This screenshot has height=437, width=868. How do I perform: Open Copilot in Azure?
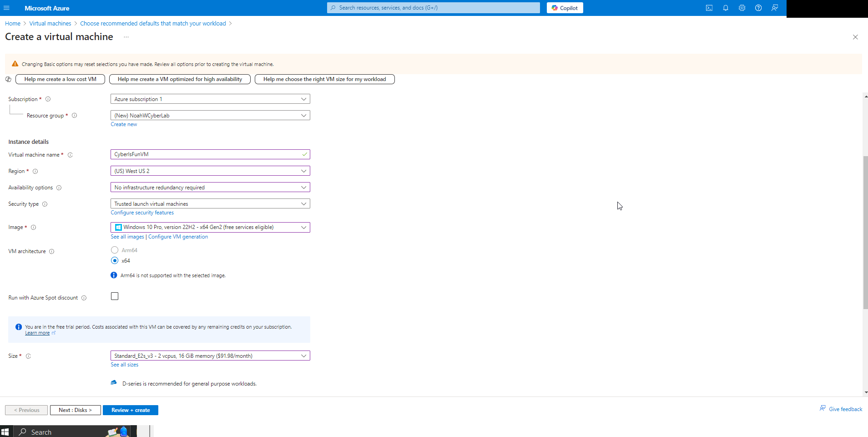pos(565,8)
